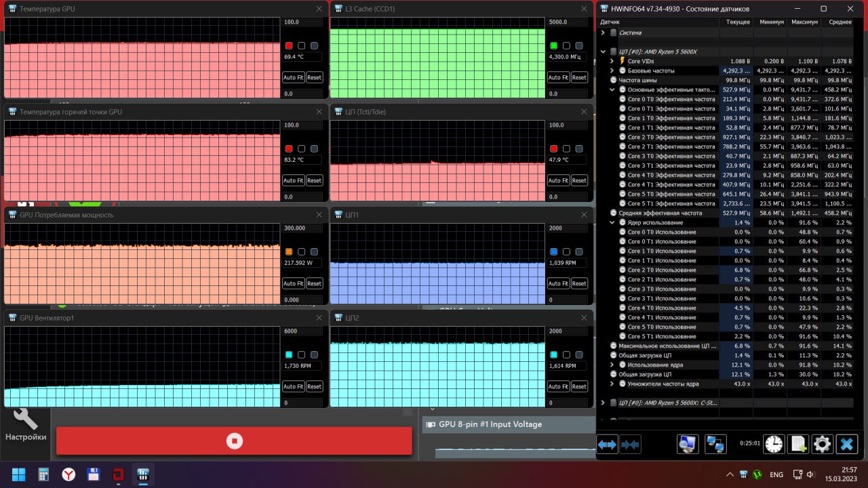Click Auto Fit in the ЦП (Tctl/Tdie) graph
This screenshot has height=488, width=868.
click(558, 180)
